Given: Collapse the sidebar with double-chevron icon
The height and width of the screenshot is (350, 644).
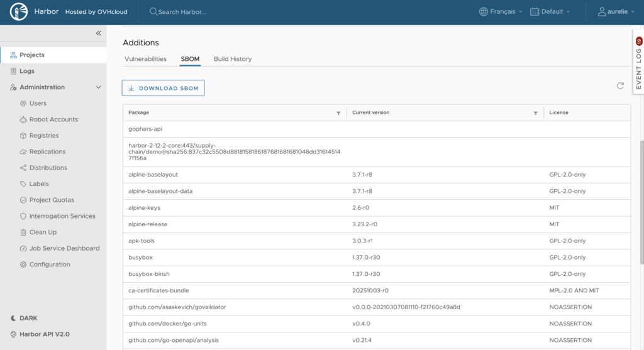Looking at the screenshot, I should (98, 33).
